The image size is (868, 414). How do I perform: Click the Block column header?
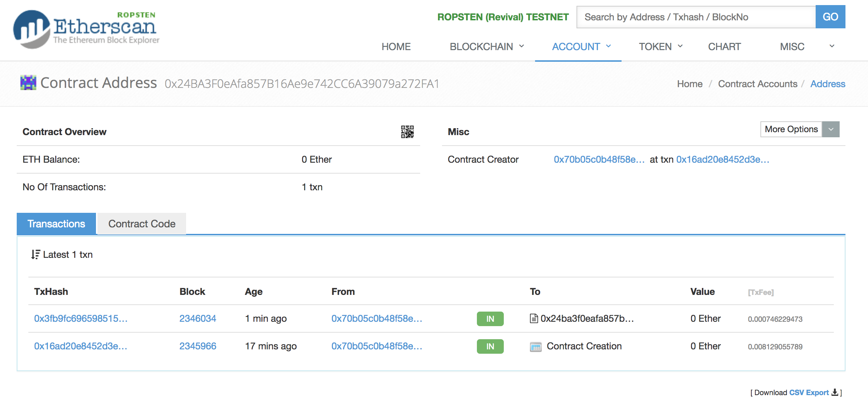coord(192,292)
